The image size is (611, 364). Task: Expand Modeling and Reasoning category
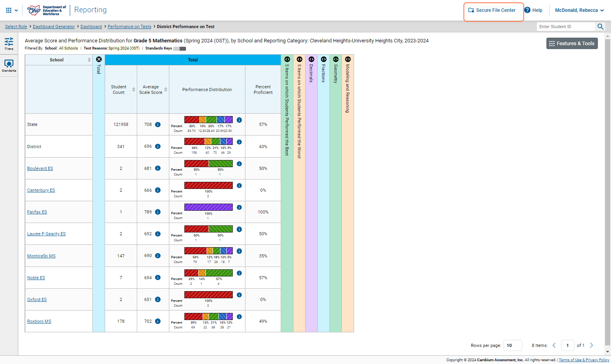point(348,59)
